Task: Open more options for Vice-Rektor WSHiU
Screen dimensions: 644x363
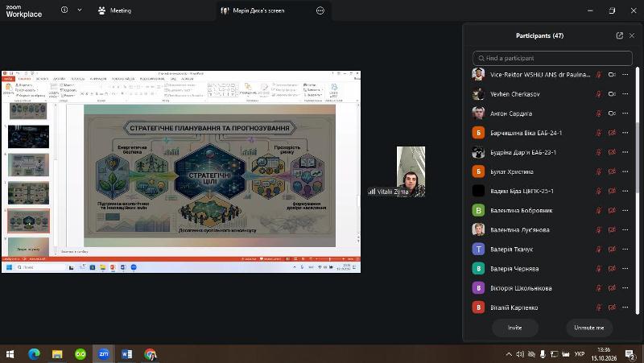Action: coord(625,75)
